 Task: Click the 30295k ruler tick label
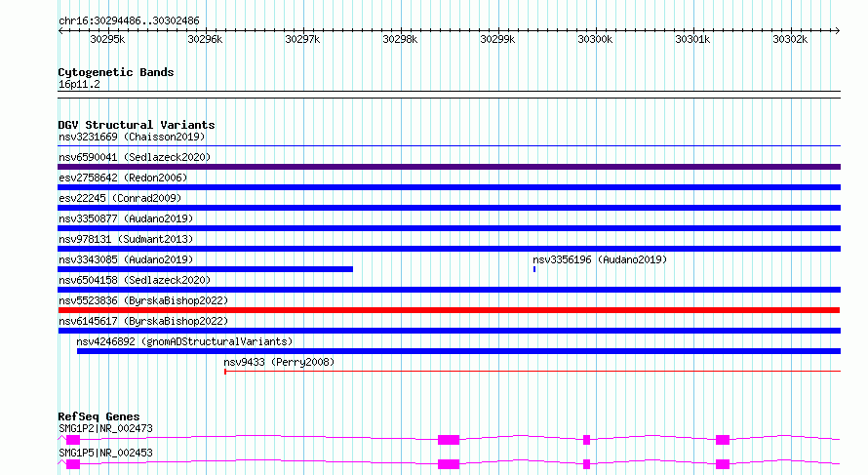pos(107,39)
